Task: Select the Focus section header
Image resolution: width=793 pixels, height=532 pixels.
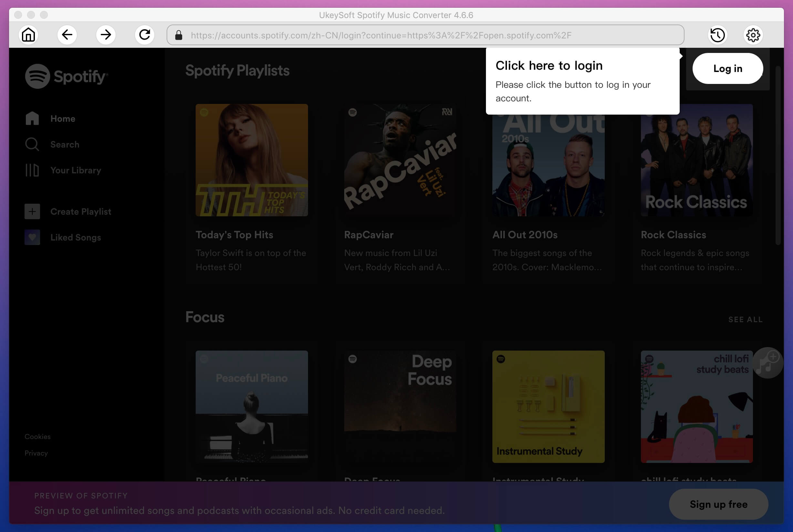Action: pos(205,317)
